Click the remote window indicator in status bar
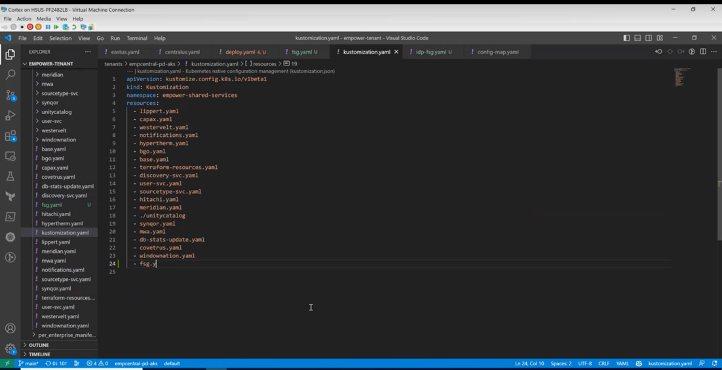Image resolution: width=722 pixels, height=370 pixels. pyautogui.click(x=7, y=364)
